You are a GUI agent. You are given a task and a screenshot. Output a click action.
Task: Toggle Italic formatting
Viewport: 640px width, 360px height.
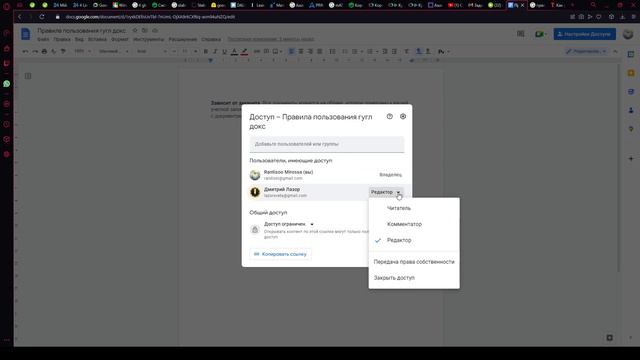215,51
